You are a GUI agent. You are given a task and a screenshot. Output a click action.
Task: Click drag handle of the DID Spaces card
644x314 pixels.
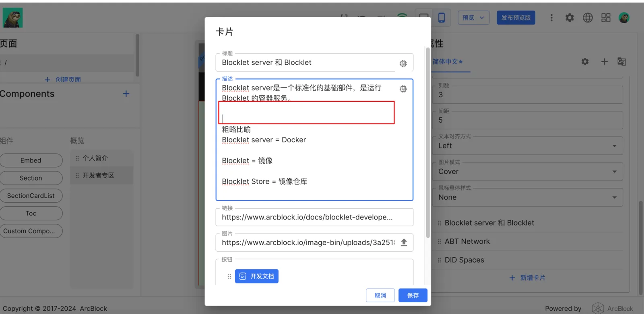(439, 260)
